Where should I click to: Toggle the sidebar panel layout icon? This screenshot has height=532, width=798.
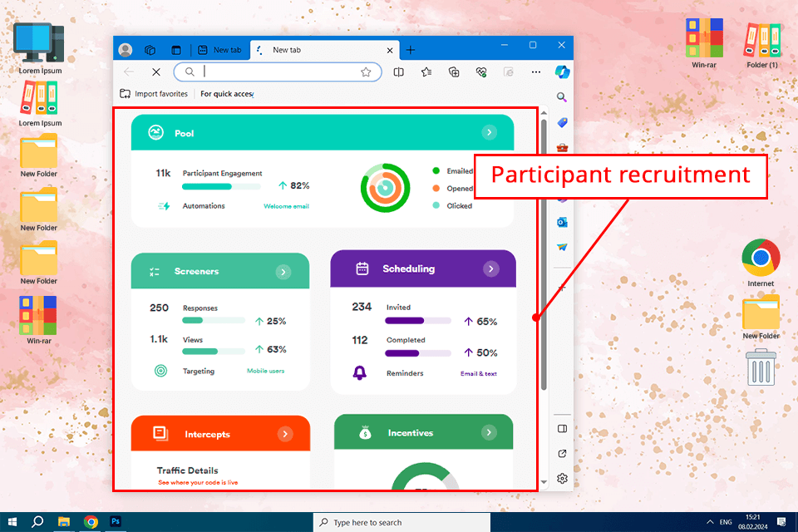563,429
